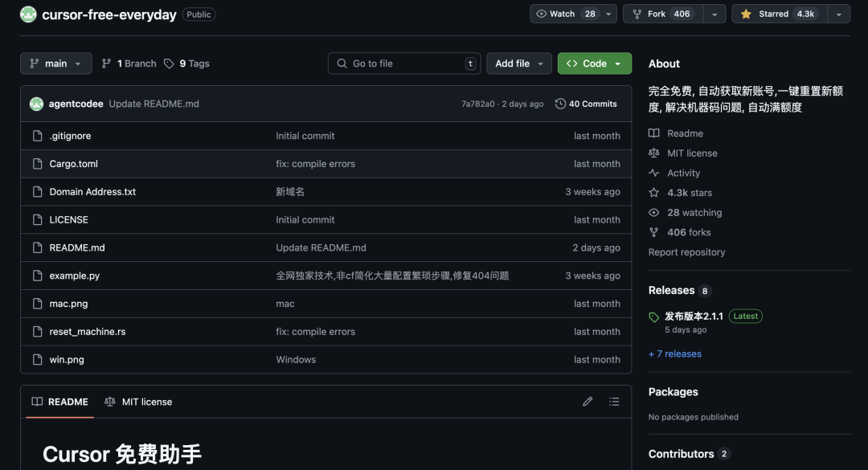The height and width of the screenshot is (470, 868).
Task: Open the latest commit message Update README.md
Action: click(x=154, y=104)
